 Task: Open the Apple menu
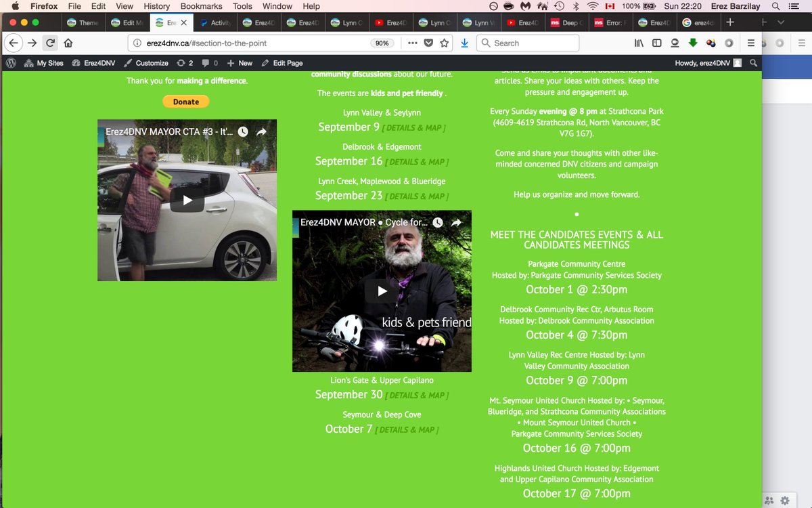pyautogui.click(x=15, y=6)
